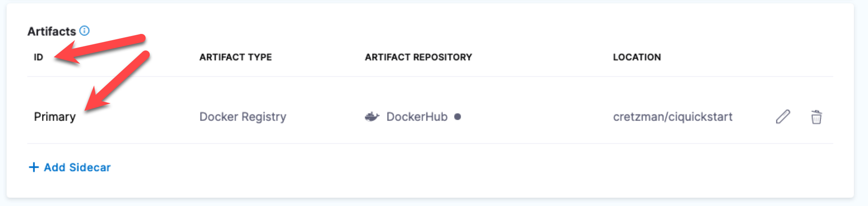The width and height of the screenshot is (868, 206).
Task: Open the DockerHub repository connector
Action: [x=417, y=117]
